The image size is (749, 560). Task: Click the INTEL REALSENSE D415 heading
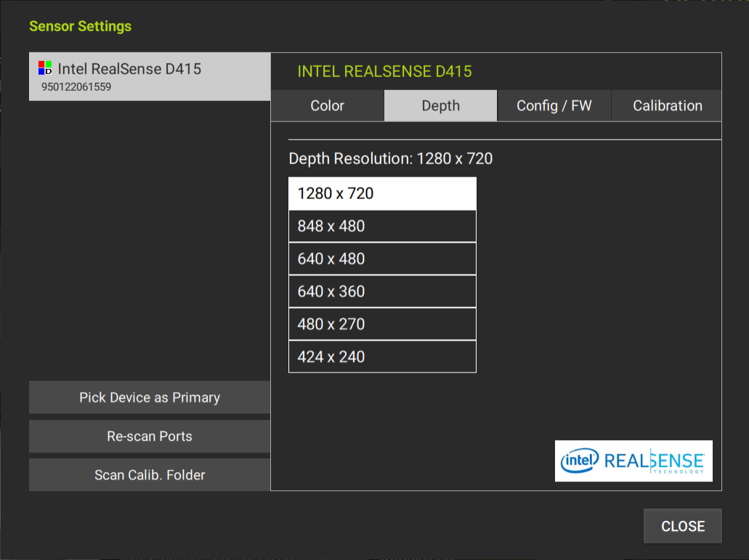pyautogui.click(x=384, y=72)
